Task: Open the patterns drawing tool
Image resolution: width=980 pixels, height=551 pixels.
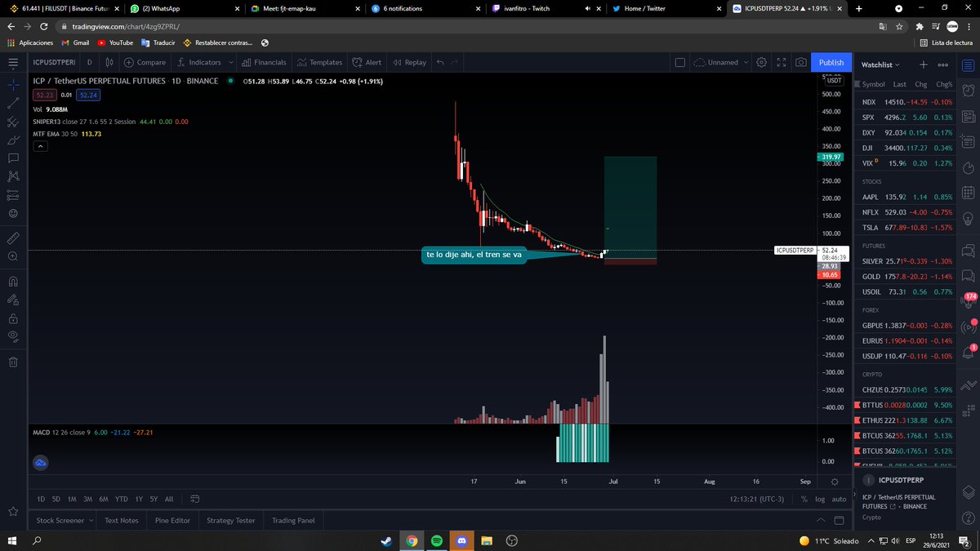Action: pyautogui.click(x=13, y=176)
